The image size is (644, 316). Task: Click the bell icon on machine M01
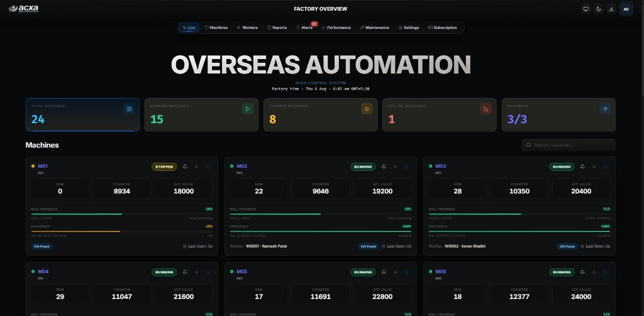[x=185, y=166]
